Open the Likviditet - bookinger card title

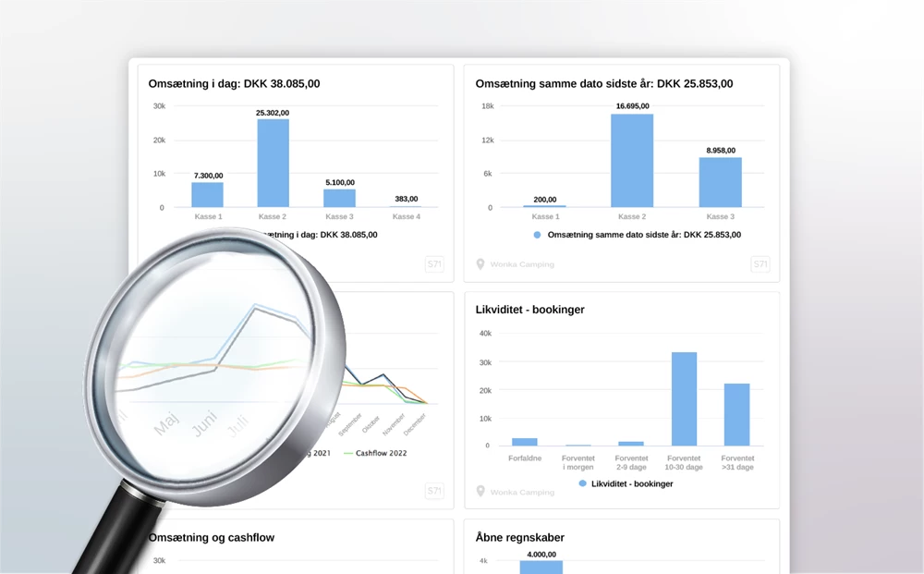coord(529,310)
